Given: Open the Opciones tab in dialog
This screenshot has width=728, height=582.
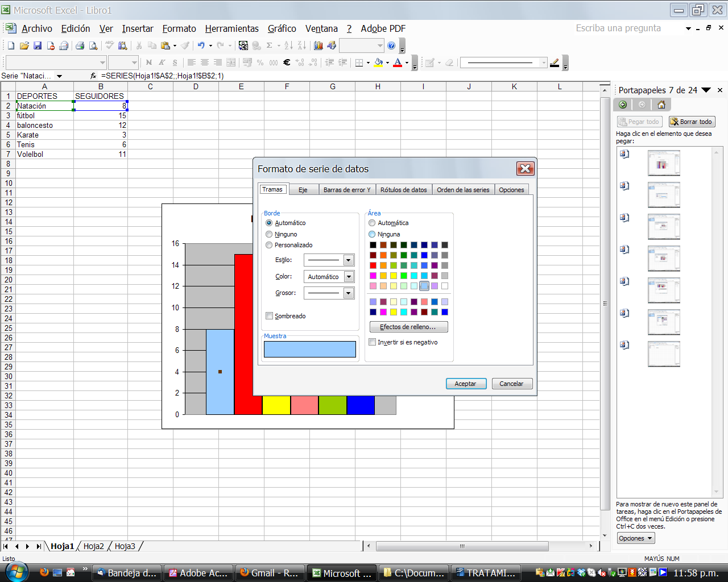Looking at the screenshot, I should pyautogui.click(x=512, y=190).
